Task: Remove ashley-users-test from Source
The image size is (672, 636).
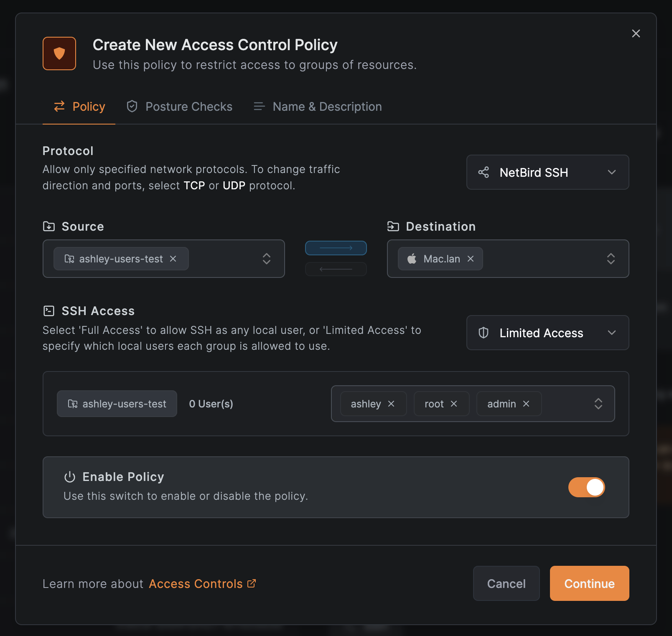Action: (173, 259)
